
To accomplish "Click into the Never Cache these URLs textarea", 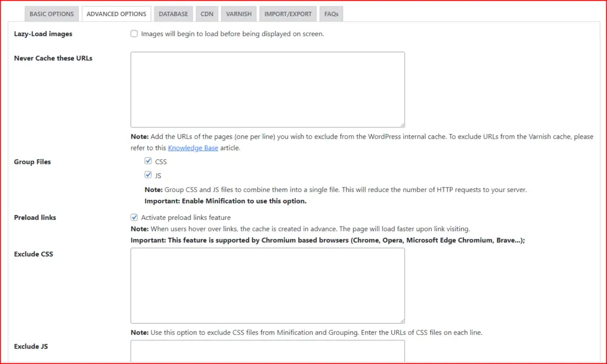I will (267, 90).
